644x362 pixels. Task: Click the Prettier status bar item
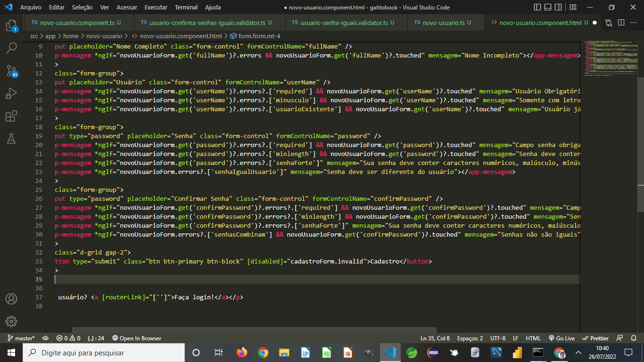click(596, 338)
